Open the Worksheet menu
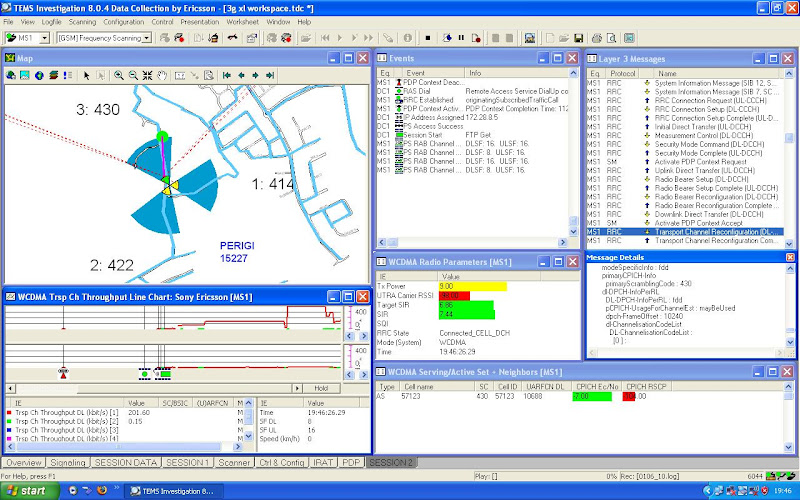800x500 pixels. (x=242, y=22)
